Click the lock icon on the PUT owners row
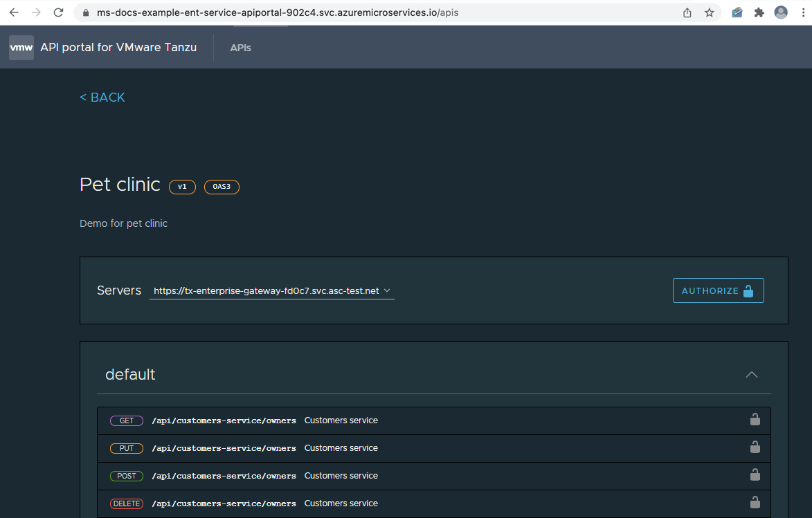The image size is (812, 518). [755, 447]
